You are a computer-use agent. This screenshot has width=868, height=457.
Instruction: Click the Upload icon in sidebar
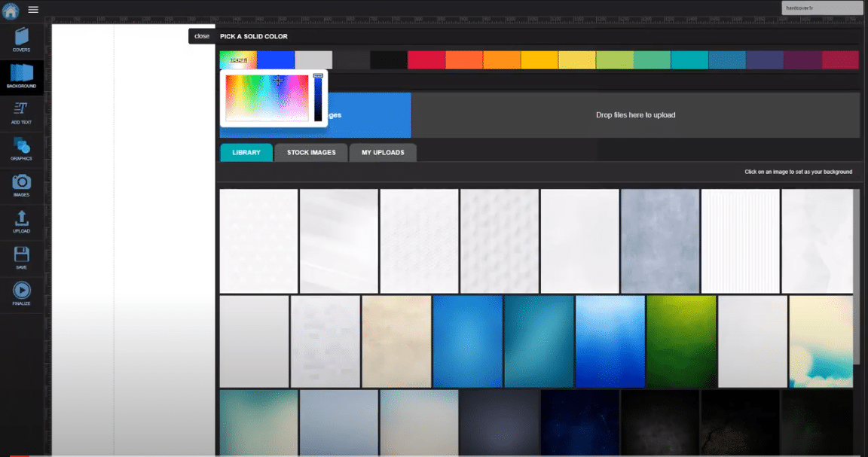click(x=21, y=221)
